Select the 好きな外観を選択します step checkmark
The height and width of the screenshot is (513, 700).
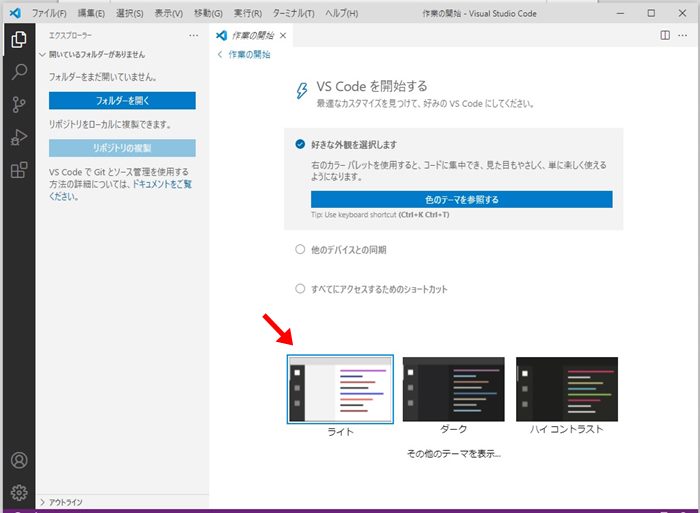pos(300,144)
